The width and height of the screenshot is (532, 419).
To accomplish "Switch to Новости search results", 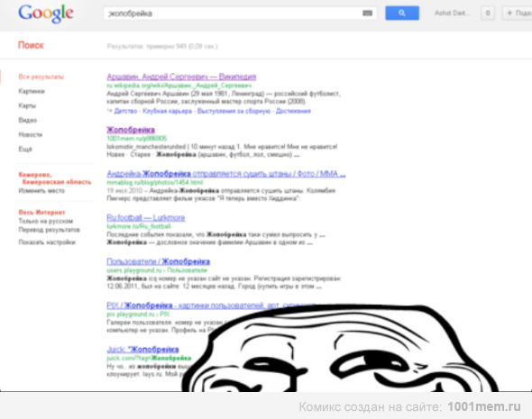I will [31, 134].
